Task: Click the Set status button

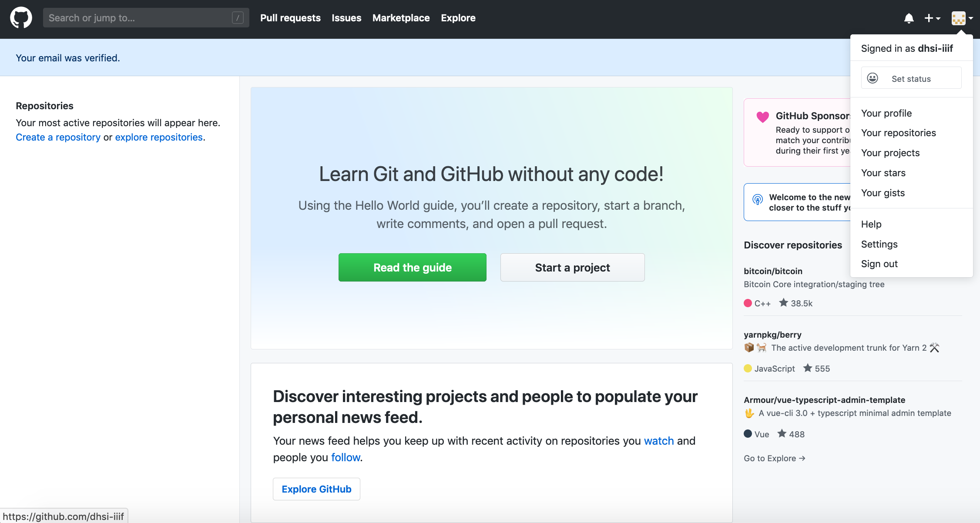Action: point(911,78)
